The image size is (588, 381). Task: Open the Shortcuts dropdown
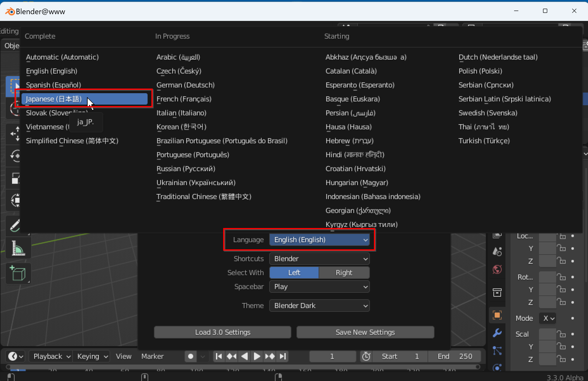[x=319, y=259]
